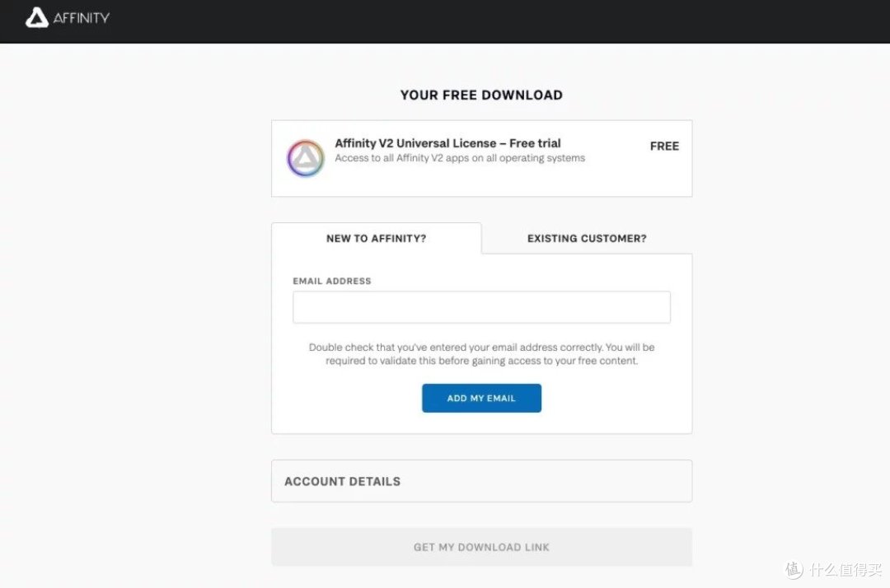Click the FREE price label
Screen dimensions: 890x588
tap(664, 146)
